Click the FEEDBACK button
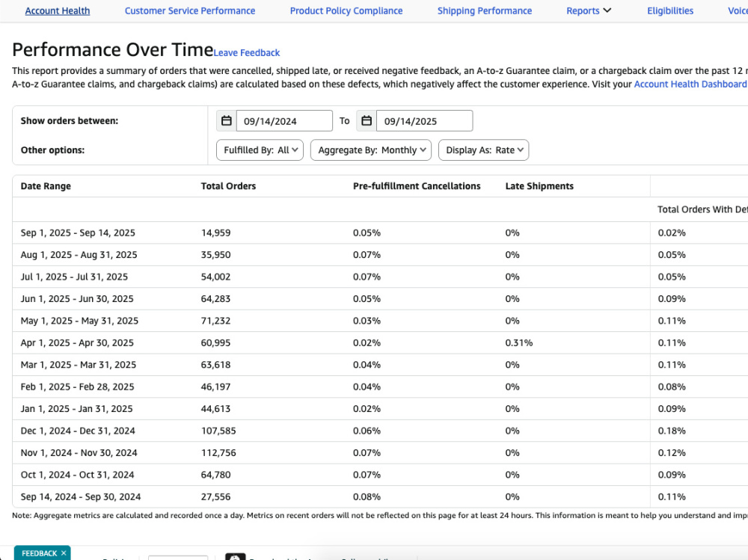Image resolution: width=748 pixels, height=560 pixels. pos(39,553)
